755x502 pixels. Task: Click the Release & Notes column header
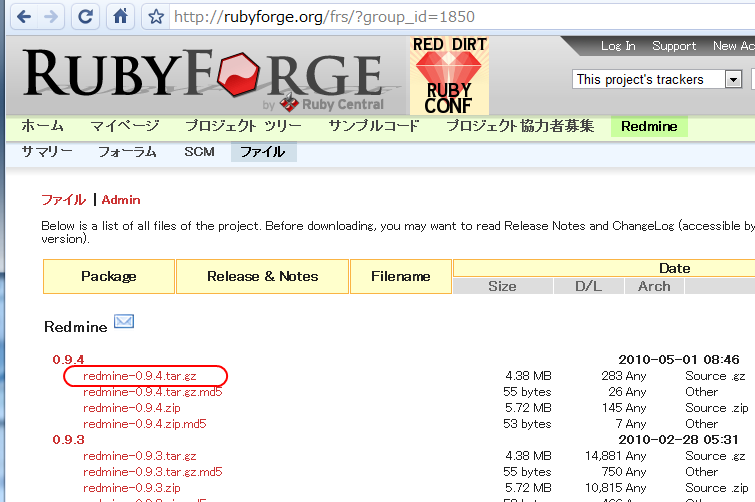(x=262, y=276)
